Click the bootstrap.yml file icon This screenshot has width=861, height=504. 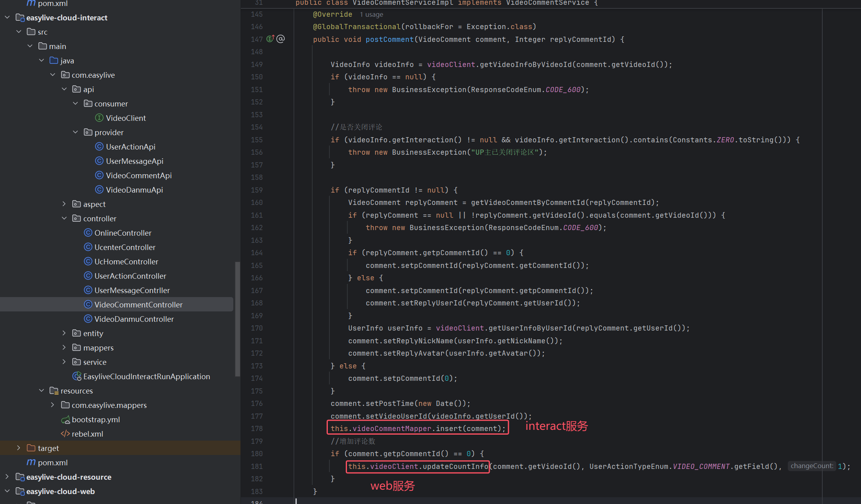tap(65, 419)
